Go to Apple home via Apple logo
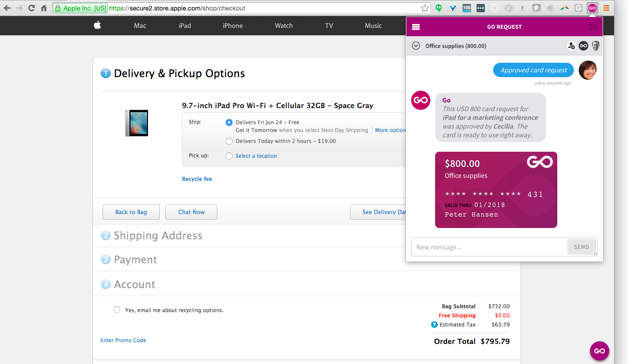The height and width of the screenshot is (364, 628). tap(97, 25)
